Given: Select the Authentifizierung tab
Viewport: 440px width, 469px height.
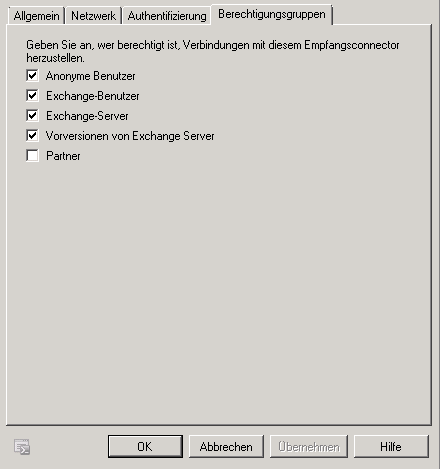Looking at the screenshot, I should [167, 16].
